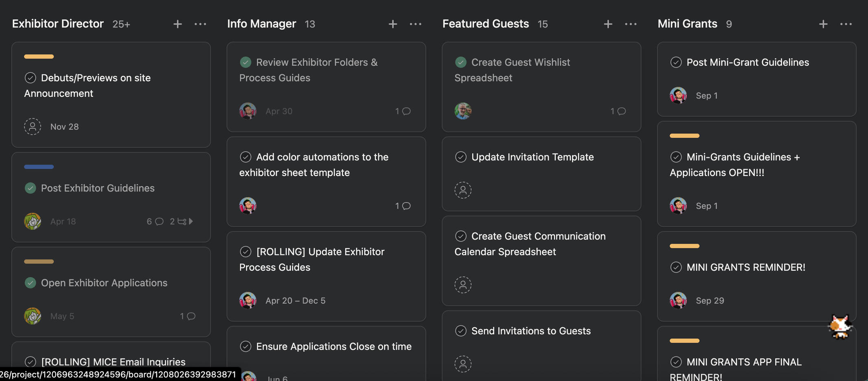Screen dimensions: 868x381
Task: Click the assignee avatar on Open Exhibitor Applications
Action: [x=33, y=316]
